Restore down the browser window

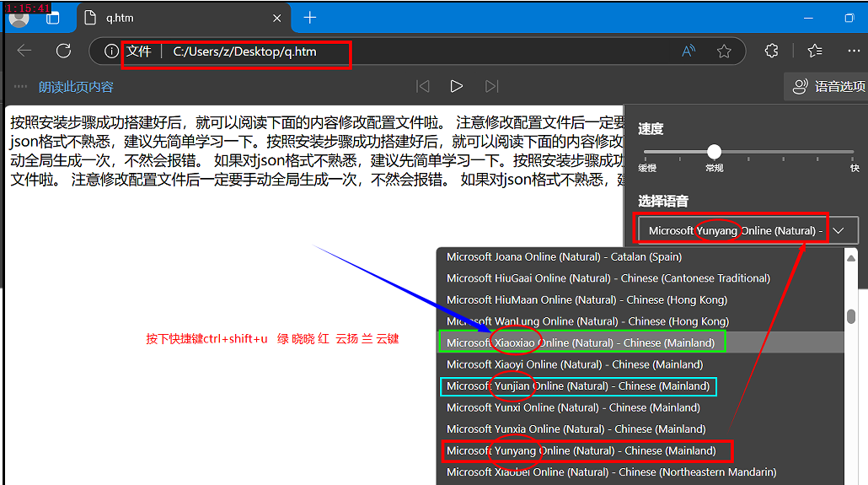tap(849, 19)
